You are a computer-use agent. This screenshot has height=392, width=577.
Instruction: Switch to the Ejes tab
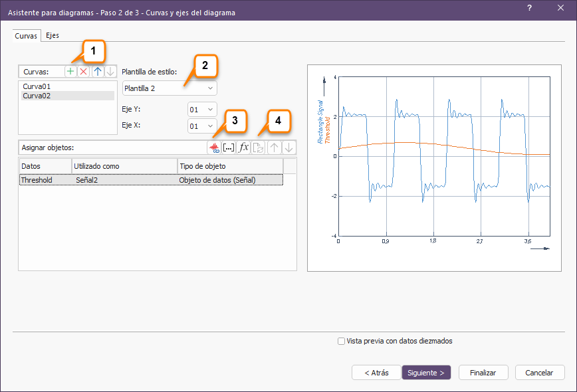(53, 36)
